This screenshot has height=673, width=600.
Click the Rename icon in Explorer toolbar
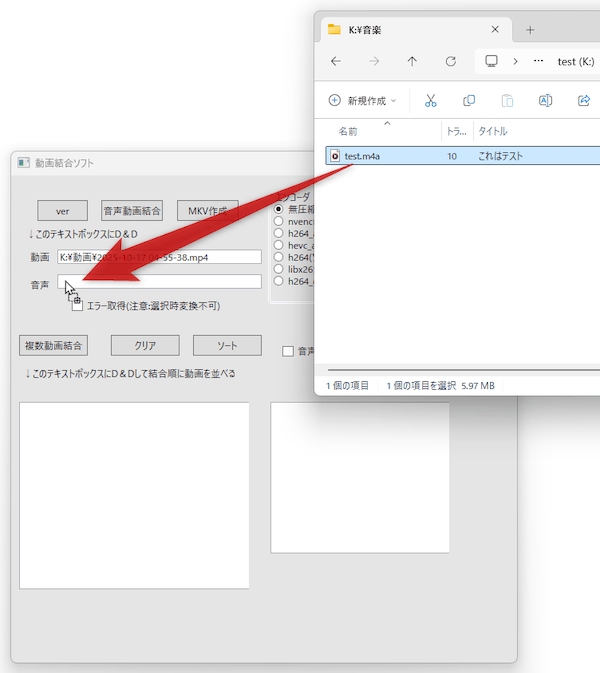[x=546, y=100]
